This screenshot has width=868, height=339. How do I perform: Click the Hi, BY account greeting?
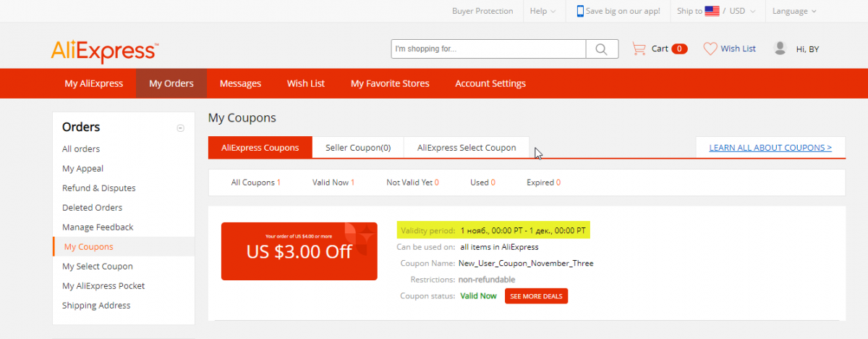807,49
